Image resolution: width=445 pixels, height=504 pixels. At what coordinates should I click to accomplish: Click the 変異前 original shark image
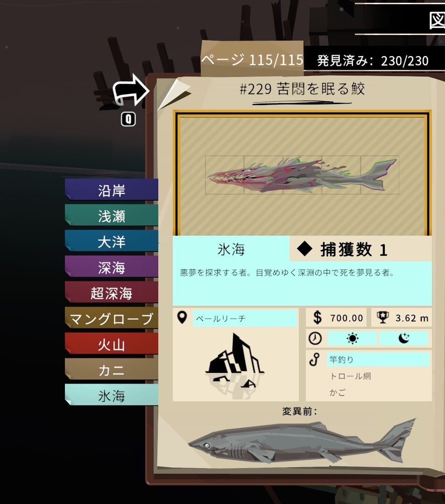[x=302, y=441]
